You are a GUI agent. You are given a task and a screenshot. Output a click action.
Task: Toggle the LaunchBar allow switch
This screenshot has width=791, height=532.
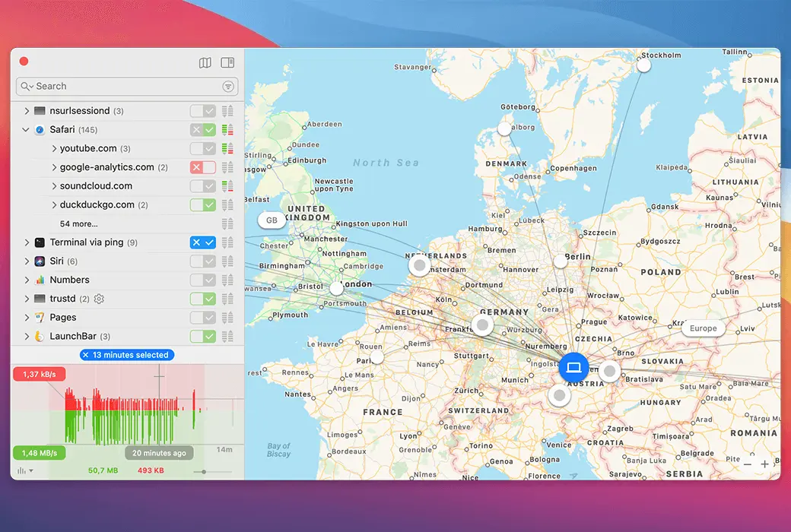[203, 337]
